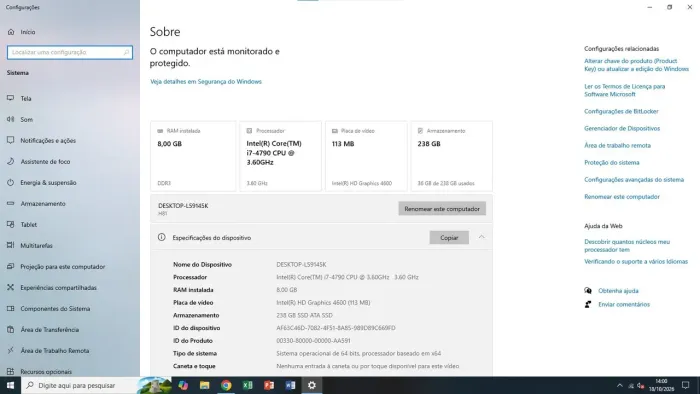Open Energia & suspensão power icon
This screenshot has height=394, width=700.
coord(11,182)
